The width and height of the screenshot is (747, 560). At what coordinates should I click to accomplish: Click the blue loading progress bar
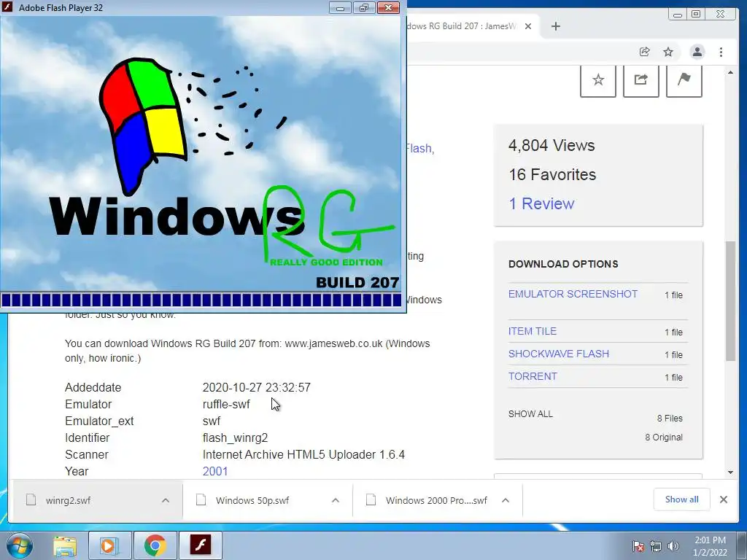coord(201,300)
